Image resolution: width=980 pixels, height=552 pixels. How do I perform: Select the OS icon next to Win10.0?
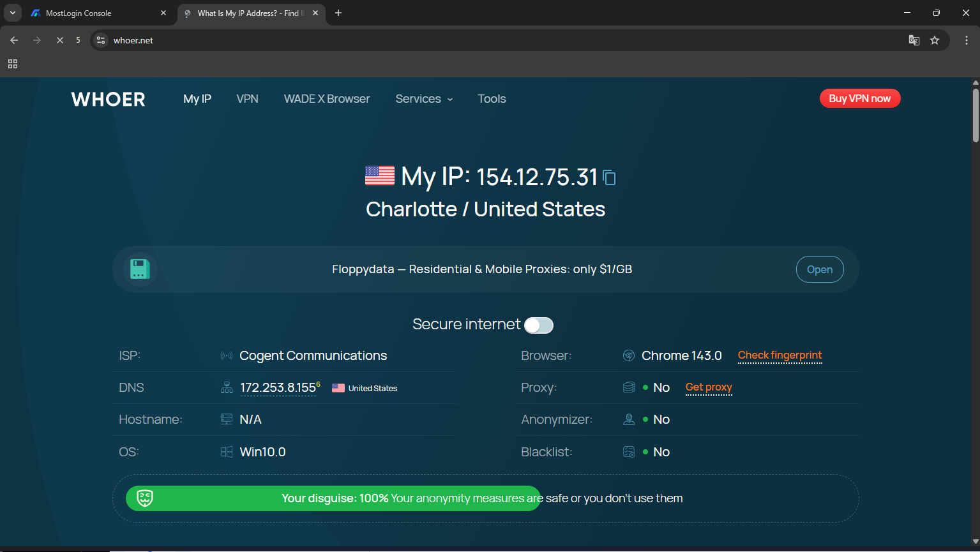point(226,451)
